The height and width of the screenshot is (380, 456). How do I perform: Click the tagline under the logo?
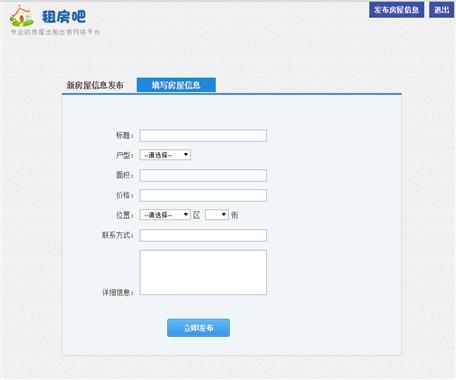pyautogui.click(x=55, y=32)
